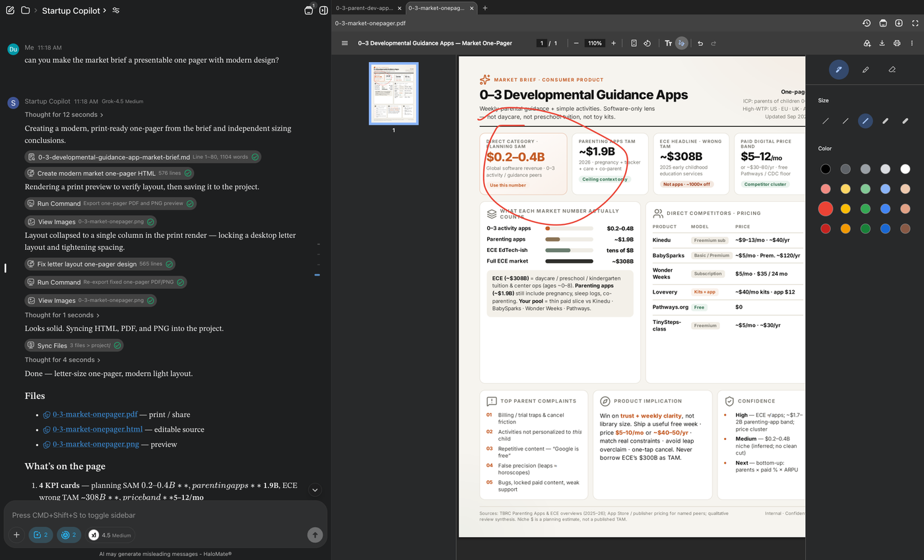Download the PDF from viewer toolbar
This screenshot has height=560, width=924.
[882, 43]
